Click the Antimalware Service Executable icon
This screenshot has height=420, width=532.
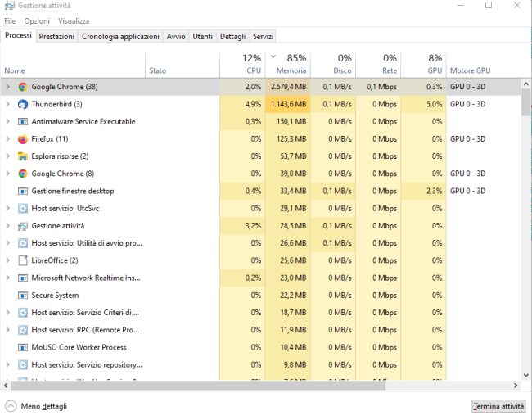(23, 121)
